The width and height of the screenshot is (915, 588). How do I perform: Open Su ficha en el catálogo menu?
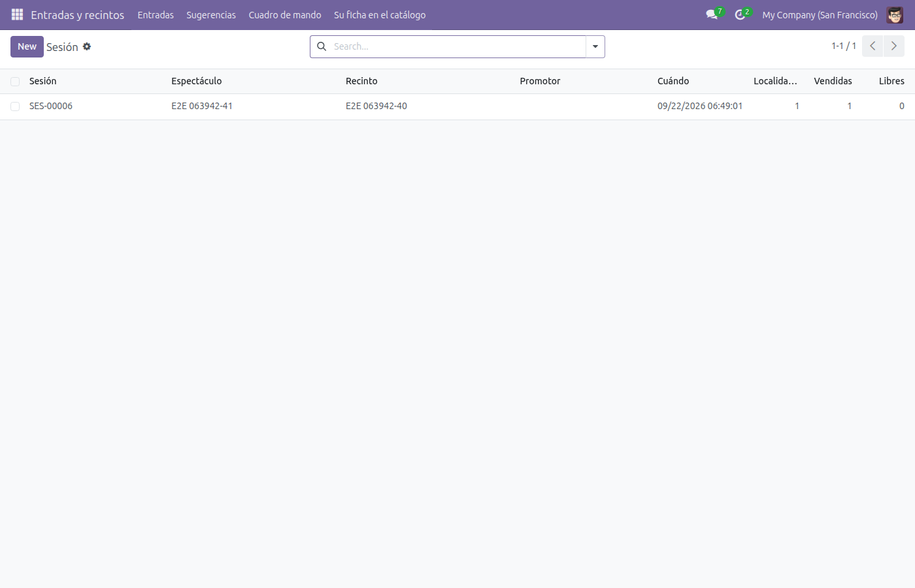380,14
